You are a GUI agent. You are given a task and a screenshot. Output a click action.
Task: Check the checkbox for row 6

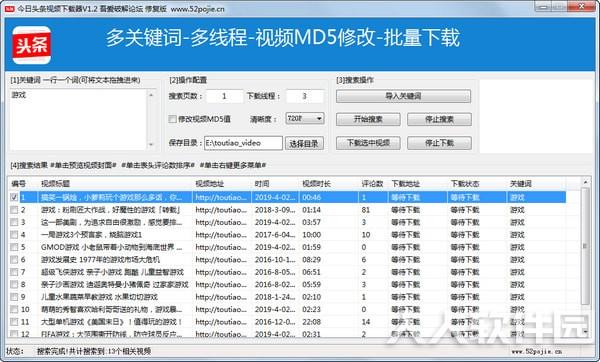point(14,260)
